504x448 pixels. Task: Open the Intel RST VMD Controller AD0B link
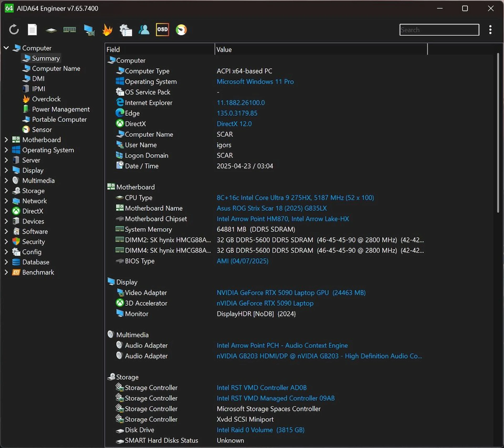point(262,388)
